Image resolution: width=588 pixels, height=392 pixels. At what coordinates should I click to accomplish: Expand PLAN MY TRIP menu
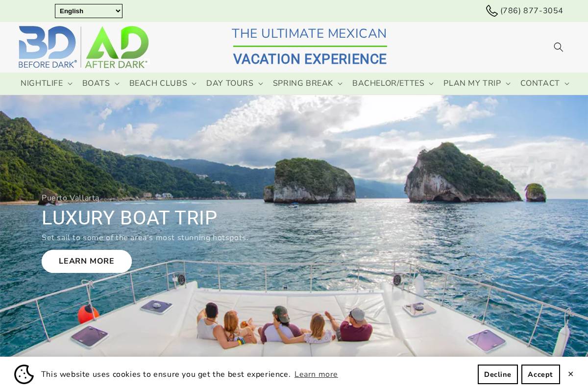[477, 83]
